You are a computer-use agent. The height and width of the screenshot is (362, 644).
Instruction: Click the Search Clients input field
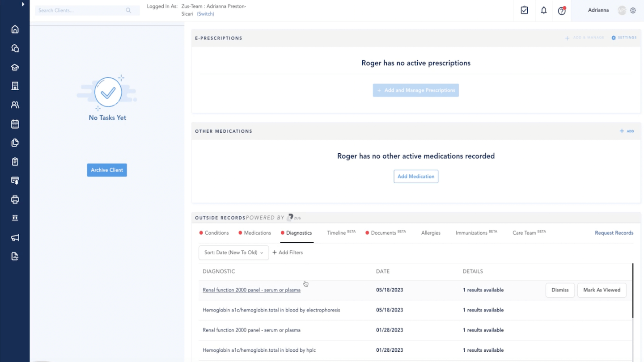pyautogui.click(x=80, y=10)
